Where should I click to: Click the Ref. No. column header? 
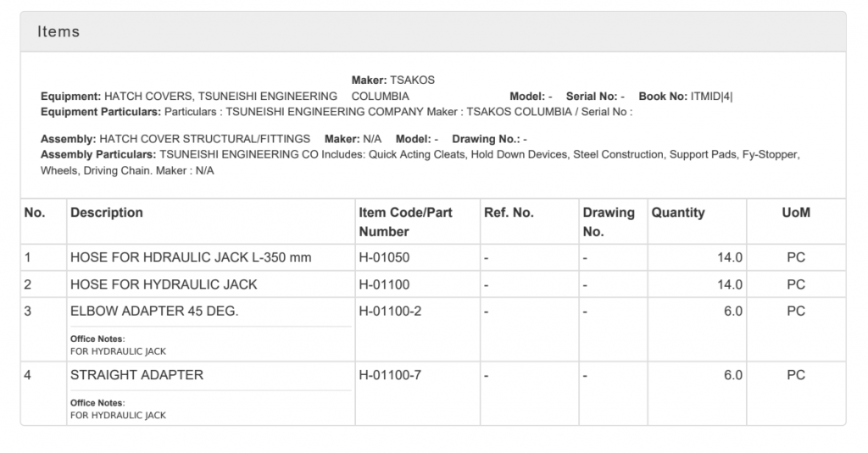pyautogui.click(x=509, y=213)
